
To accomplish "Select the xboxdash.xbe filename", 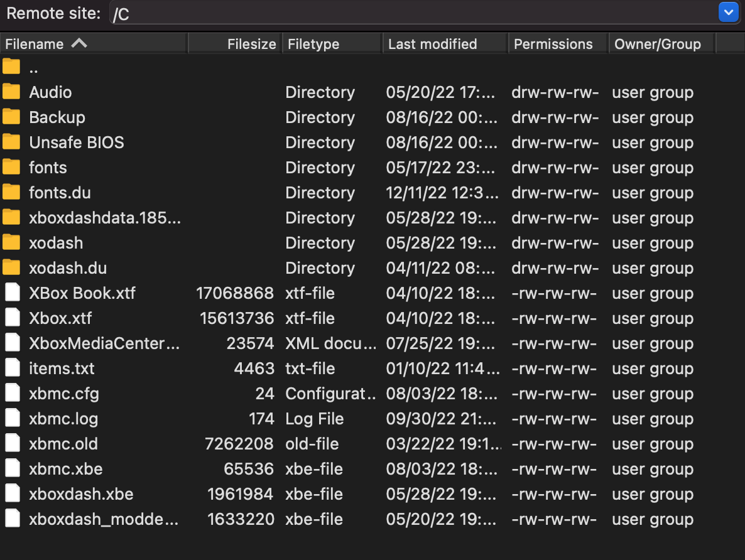I will click(81, 495).
